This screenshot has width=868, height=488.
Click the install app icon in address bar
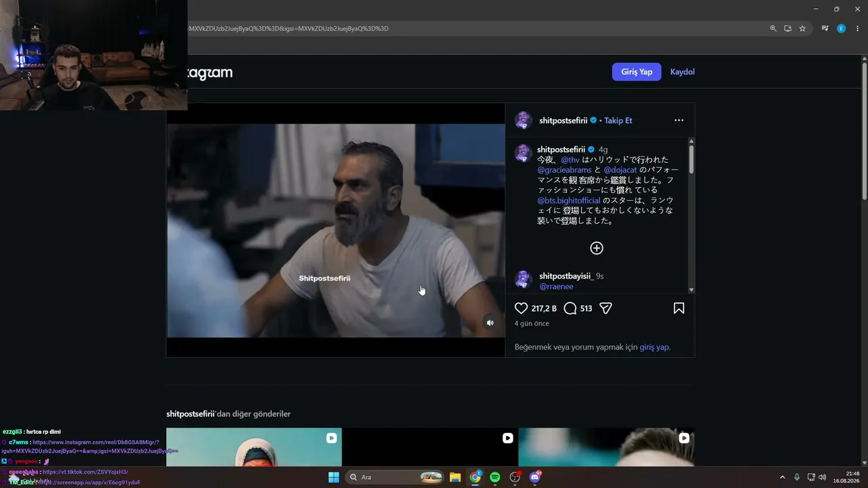tap(788, 28)
